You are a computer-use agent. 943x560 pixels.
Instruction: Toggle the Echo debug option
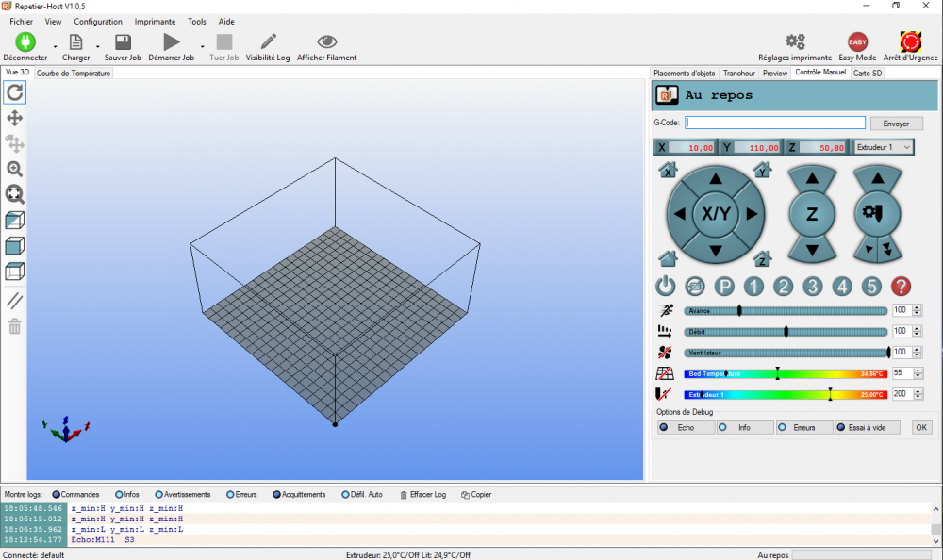point(685,428)
